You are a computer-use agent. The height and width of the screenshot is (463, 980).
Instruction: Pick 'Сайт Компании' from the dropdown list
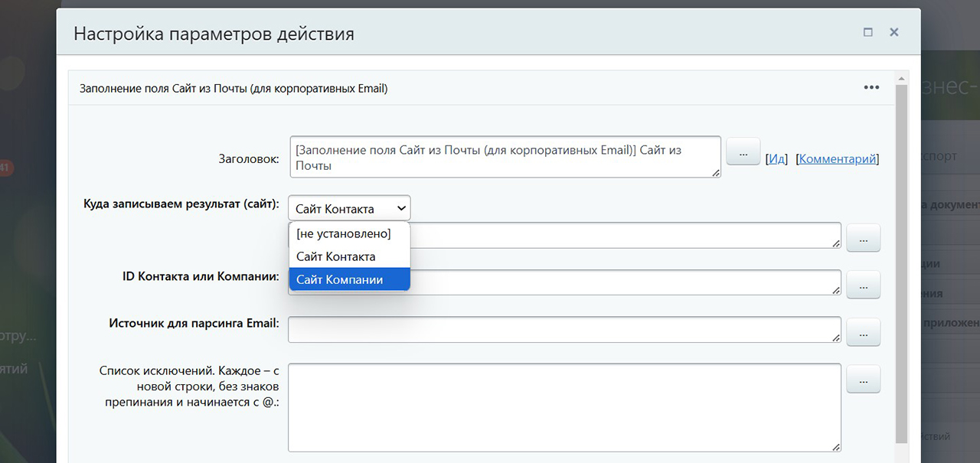(x=340, y=279)
